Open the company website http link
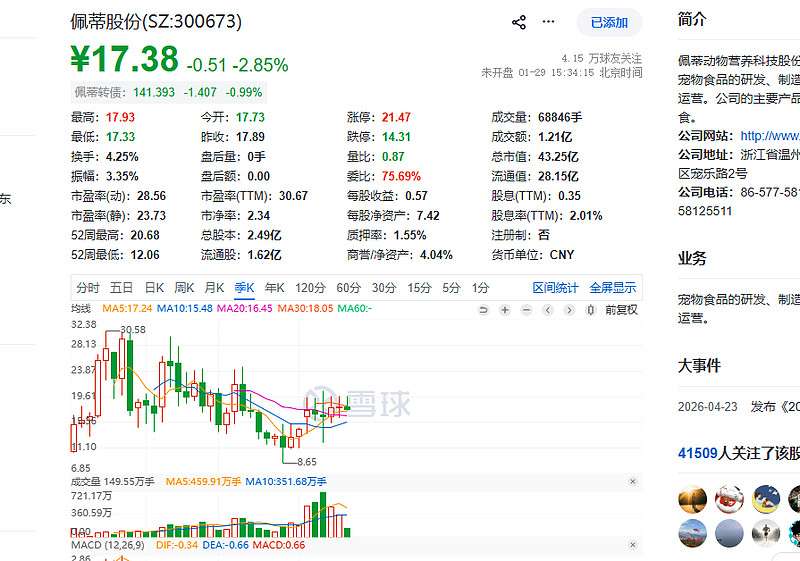This screenshot has height=561, width=800. [770, 136]
